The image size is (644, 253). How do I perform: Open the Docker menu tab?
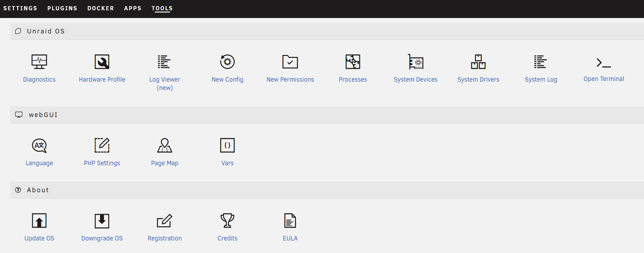[101, 8]
